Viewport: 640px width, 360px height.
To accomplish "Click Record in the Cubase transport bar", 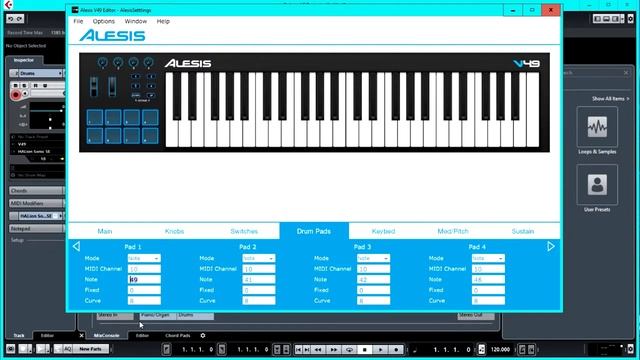I will (396, 349).
